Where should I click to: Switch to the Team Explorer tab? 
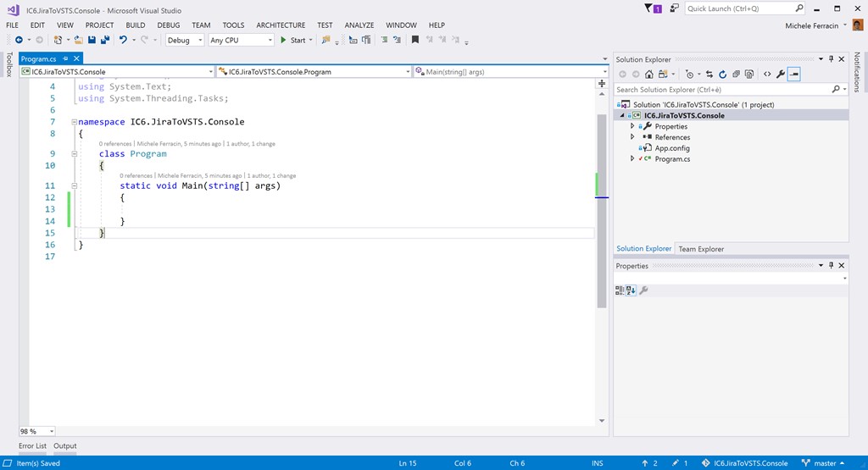click(701, 249)
